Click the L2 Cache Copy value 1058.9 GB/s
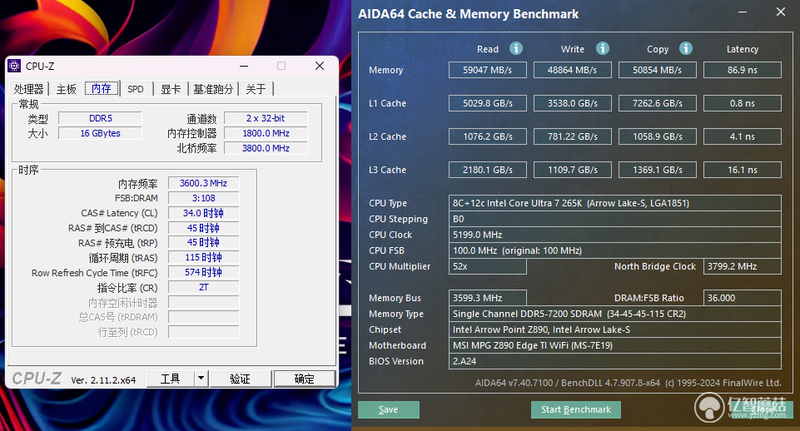Viewport: 800px width, 431px height. click(x=657, y=137)
